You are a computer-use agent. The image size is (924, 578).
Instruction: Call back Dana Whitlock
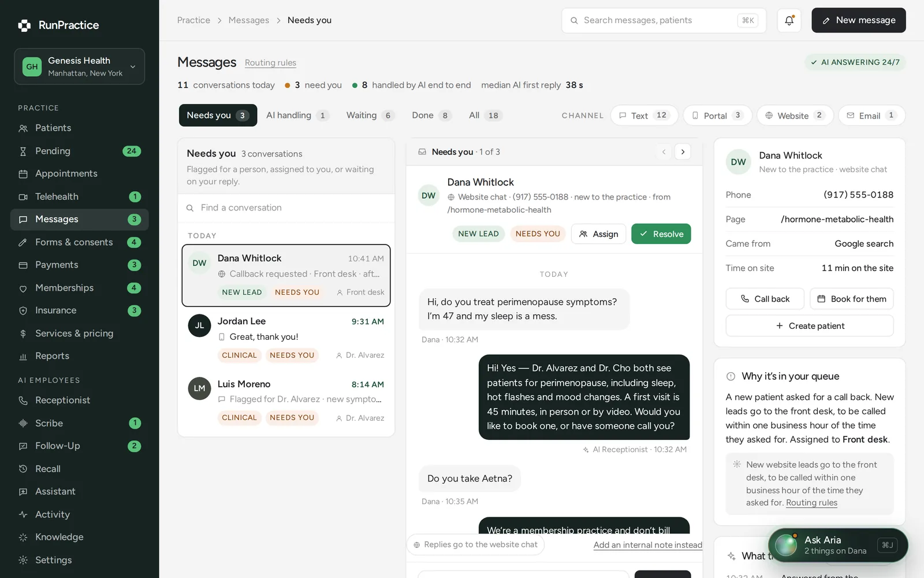point(765,299)
